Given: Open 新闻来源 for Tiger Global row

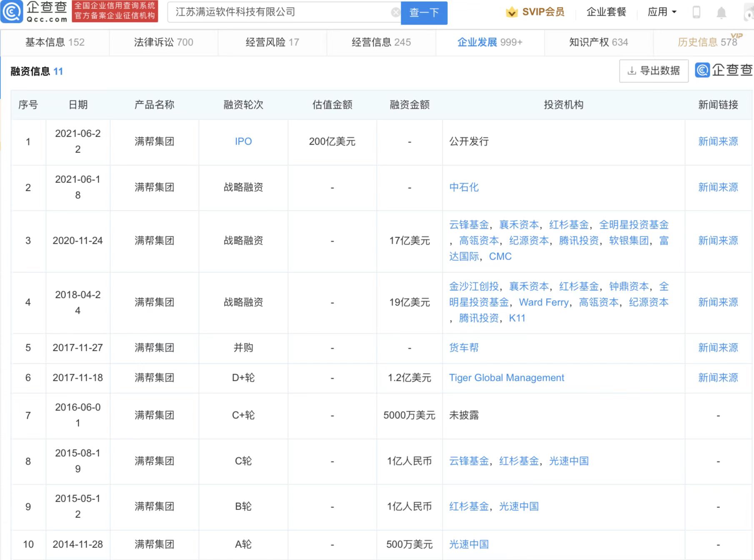Looking at the screenshot, I should tap(718, 378).
